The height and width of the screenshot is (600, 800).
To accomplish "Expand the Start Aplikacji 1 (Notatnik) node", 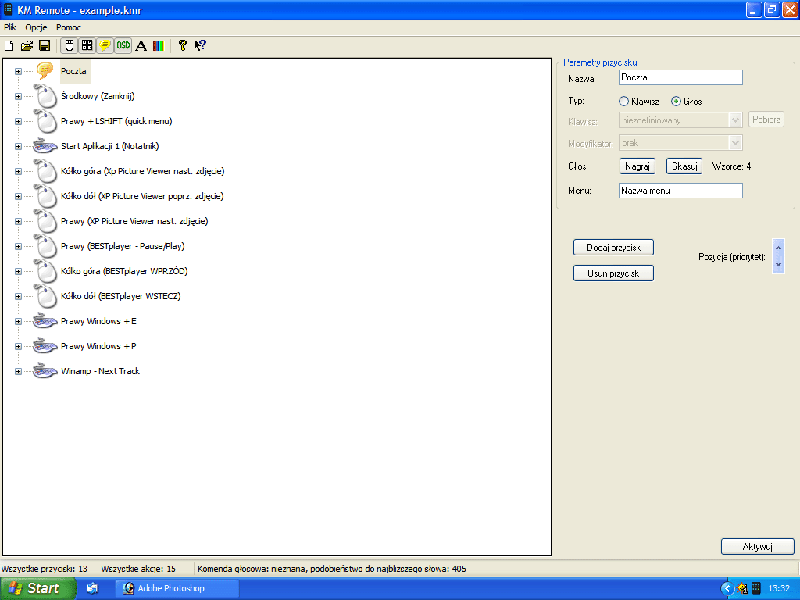I will pyautogui.click(x=18, y=146).
